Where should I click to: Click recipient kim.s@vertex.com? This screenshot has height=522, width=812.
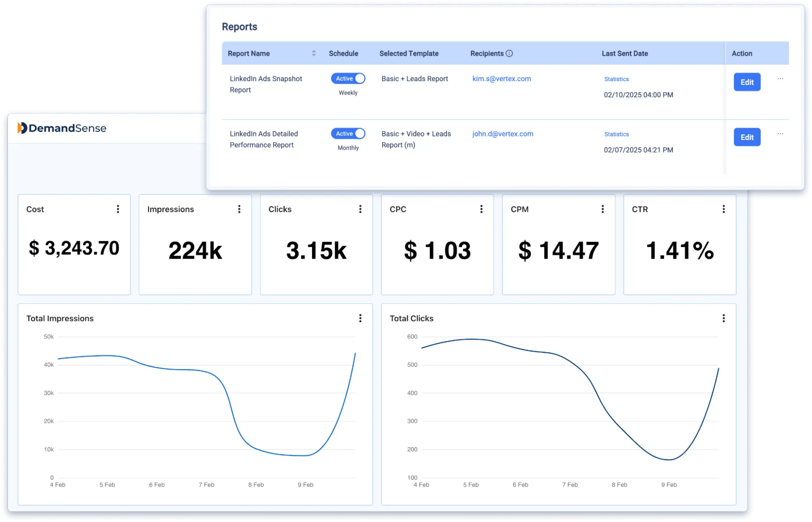click(501, 79)
